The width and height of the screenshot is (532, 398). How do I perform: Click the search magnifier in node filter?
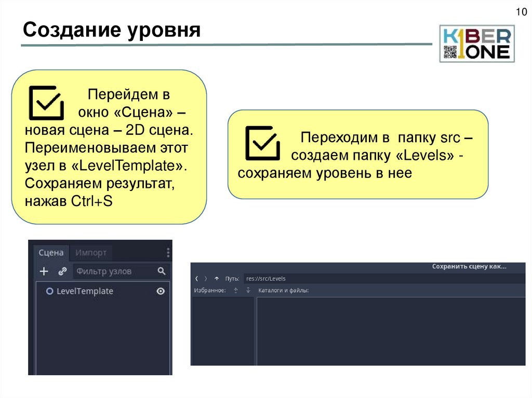click(x=162, y=271)
